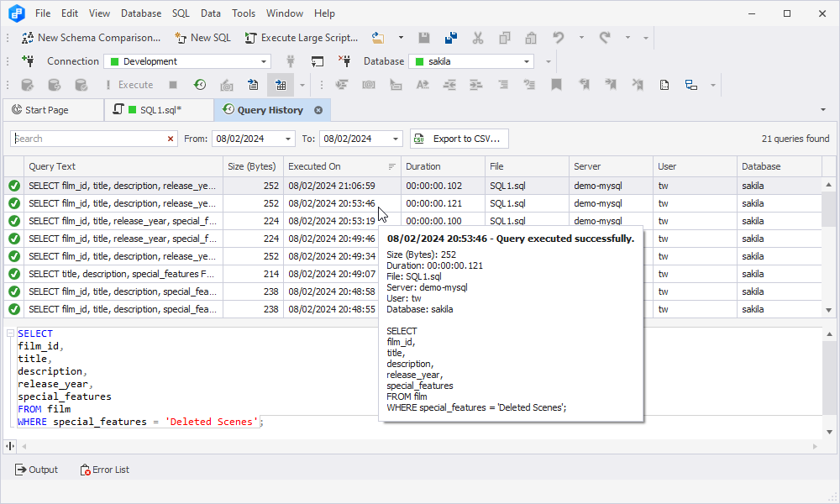Switch to the SQL1.sql tab
This screenshot has height=504, width=840.
tap(159, 110)
